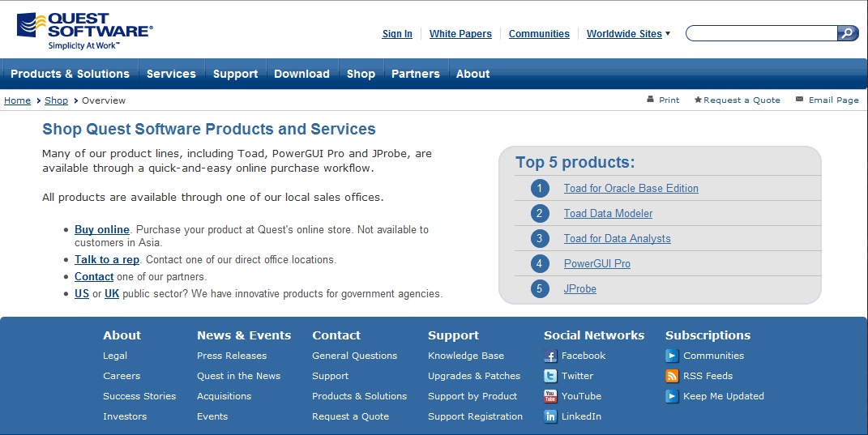Open Toad for Oracle Base Edition
868x435 pixels.
[x=631, y=188]
